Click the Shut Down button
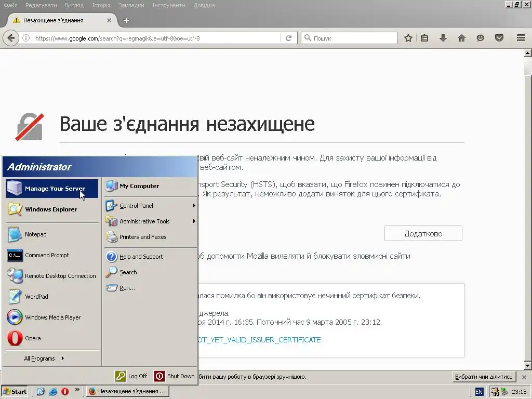 coord(174,376)
